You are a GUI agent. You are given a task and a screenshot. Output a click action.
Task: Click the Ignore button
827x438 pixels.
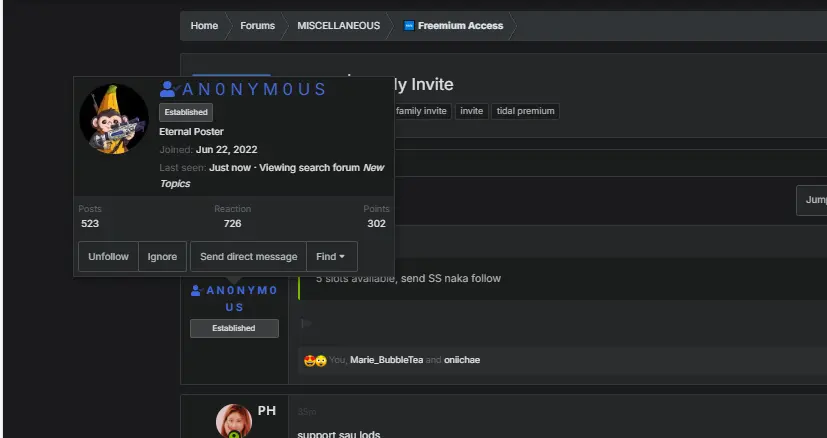click(162, 257)
